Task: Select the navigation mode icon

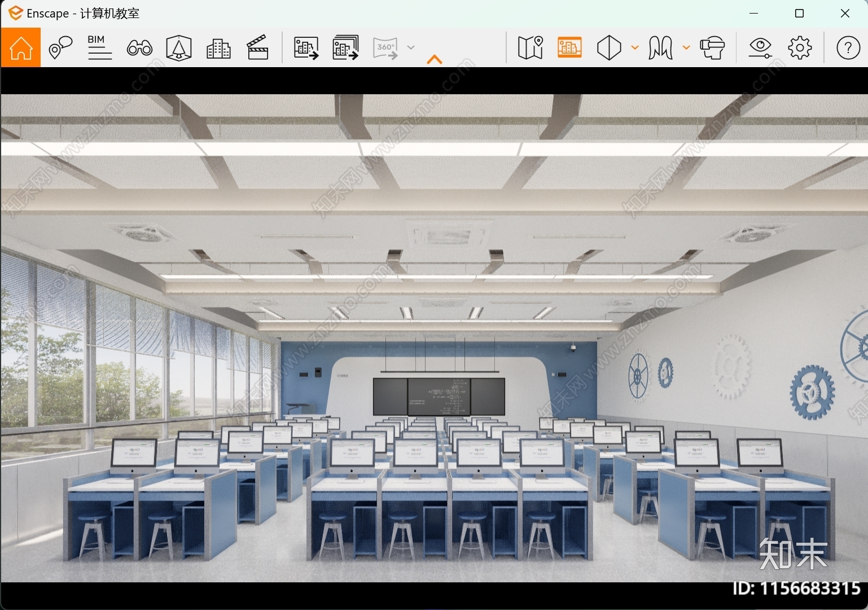Action: pyautogui.click(x=660, y=48)
